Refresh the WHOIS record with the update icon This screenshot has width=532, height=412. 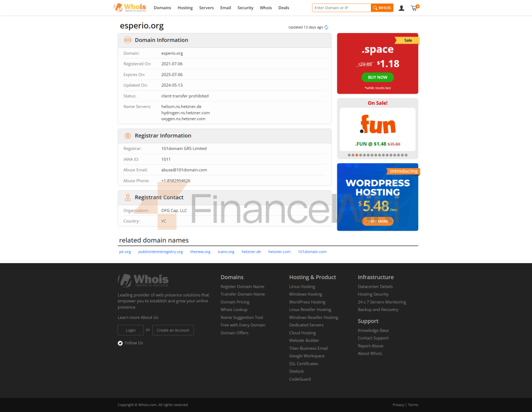327,27
